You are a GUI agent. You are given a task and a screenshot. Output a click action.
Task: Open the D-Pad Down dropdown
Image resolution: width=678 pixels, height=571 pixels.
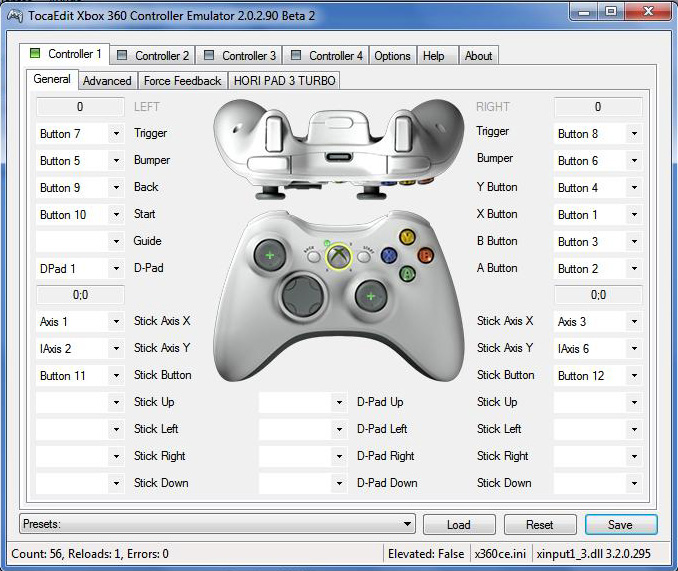click(303, 483)
